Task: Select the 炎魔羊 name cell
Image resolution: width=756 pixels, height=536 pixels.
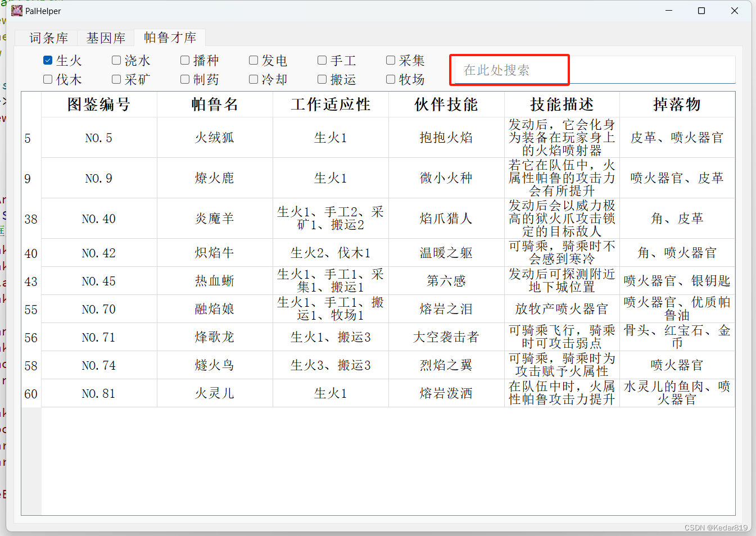Action: 215,219
